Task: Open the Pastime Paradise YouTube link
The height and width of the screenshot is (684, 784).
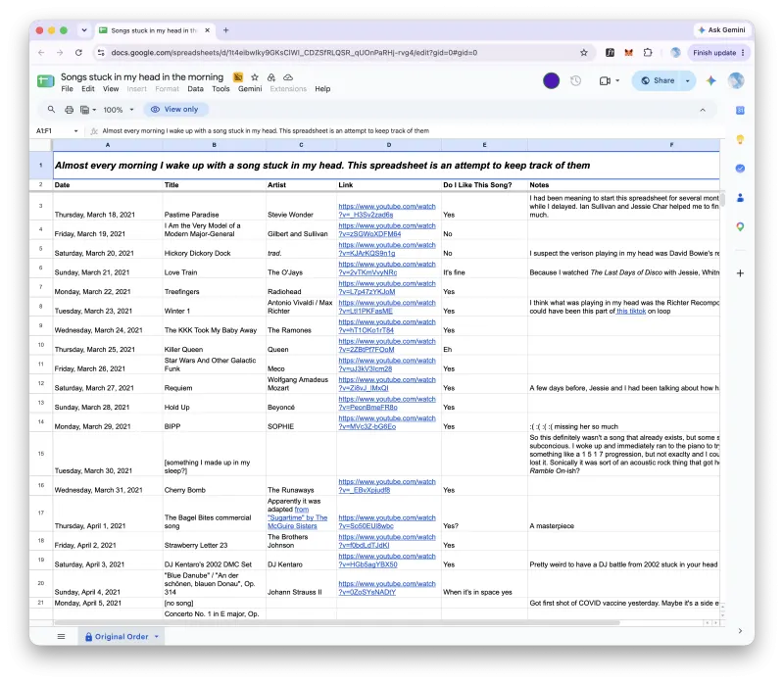Action: 387,211
